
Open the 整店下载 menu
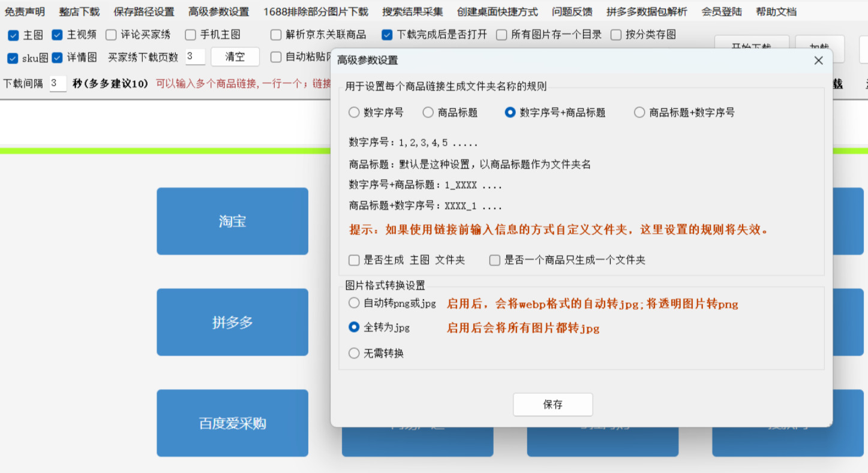(79, 11)
